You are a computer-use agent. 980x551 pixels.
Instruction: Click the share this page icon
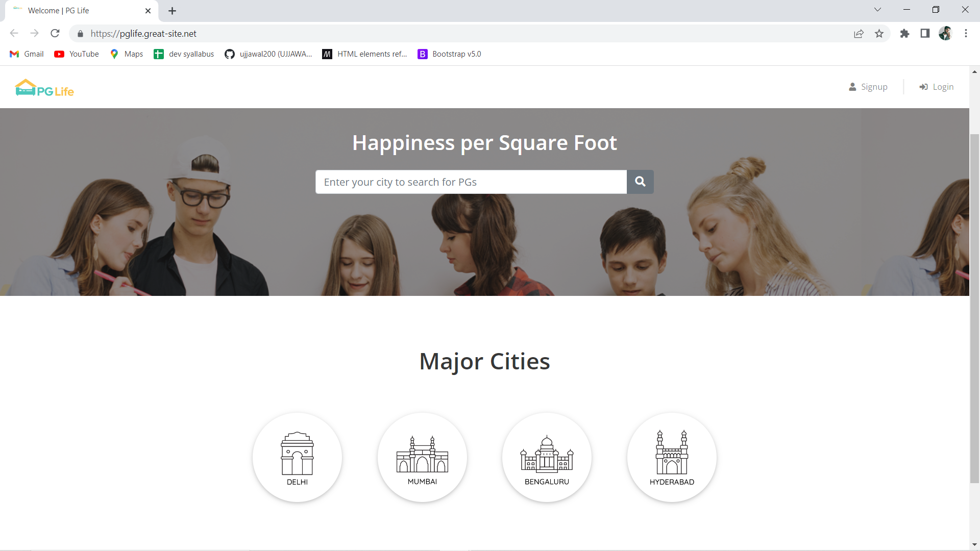point(859,34)
